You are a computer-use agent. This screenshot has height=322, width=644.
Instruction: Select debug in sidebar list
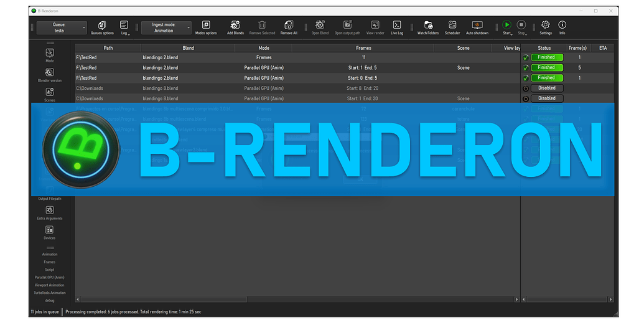click(50, 301)
